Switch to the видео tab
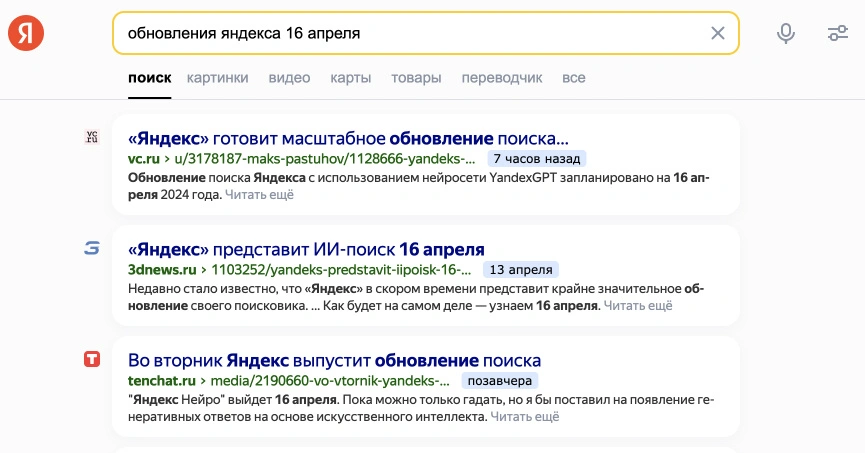The height and width of the screenshot is (453, 865). pos(289,78)
